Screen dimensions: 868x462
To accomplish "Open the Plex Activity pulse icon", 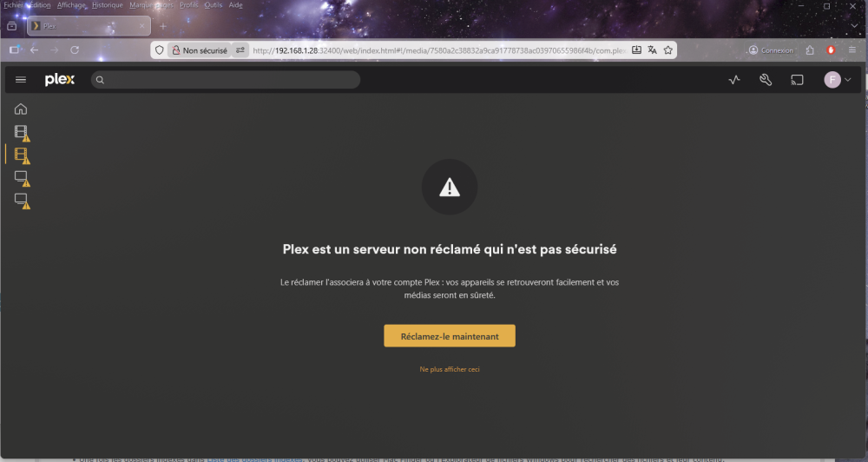I will click(x=734, y=80).
